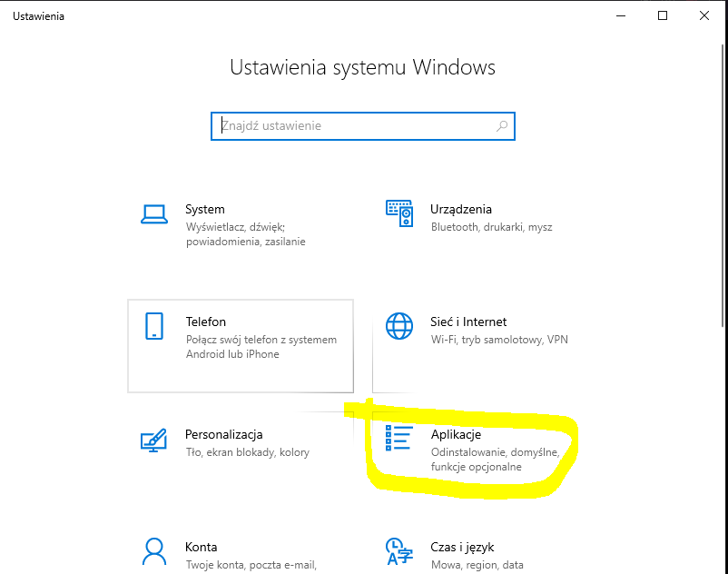
Task: Open the System laptop icon
Action: 154,214
